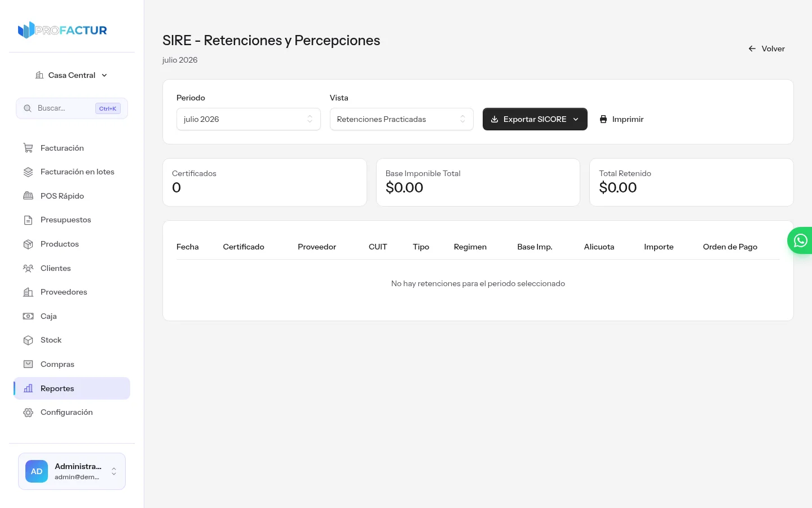Open Facturación en lotes layers icon
Screen dimensions: 812x508
28,172
